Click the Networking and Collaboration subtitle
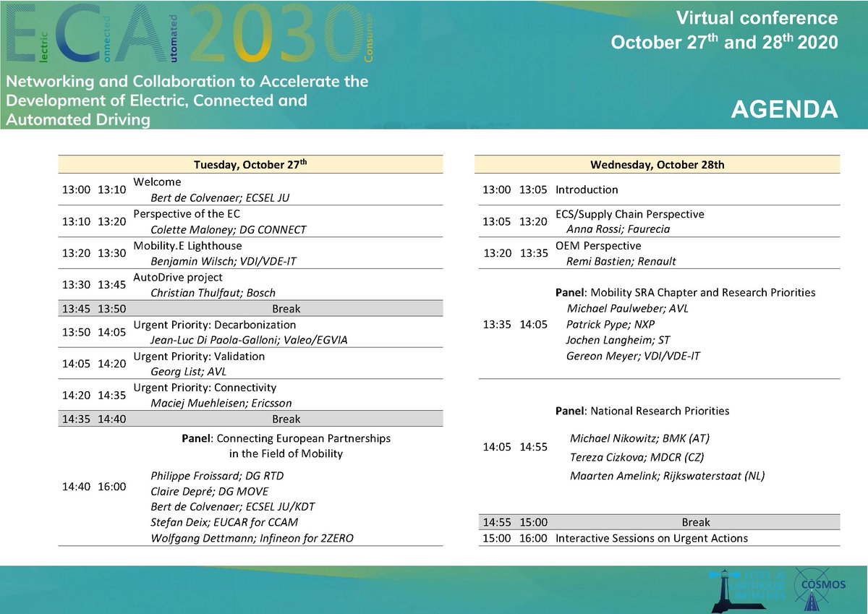Viewport: 868px width, 614px height. (187, 101)
